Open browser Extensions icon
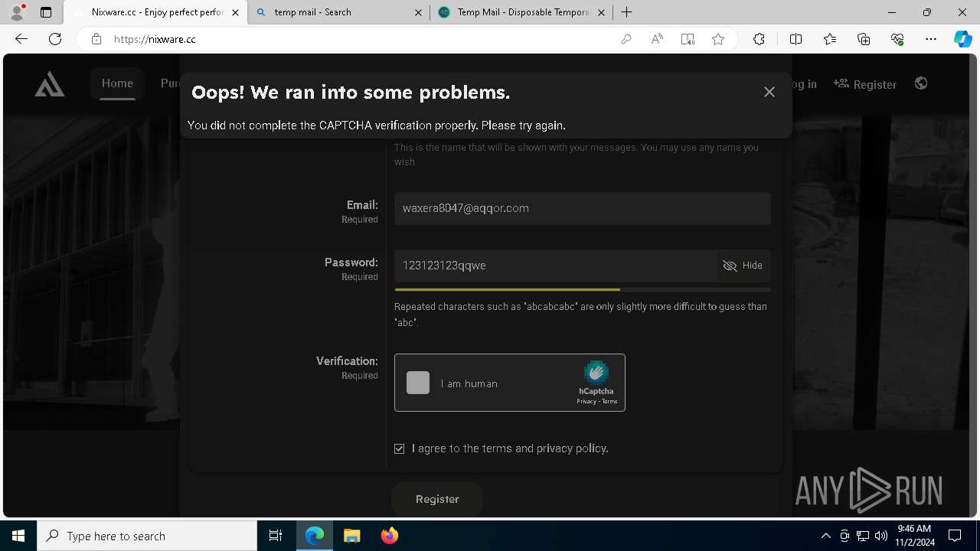980x551 pixels. pos(759,39)
